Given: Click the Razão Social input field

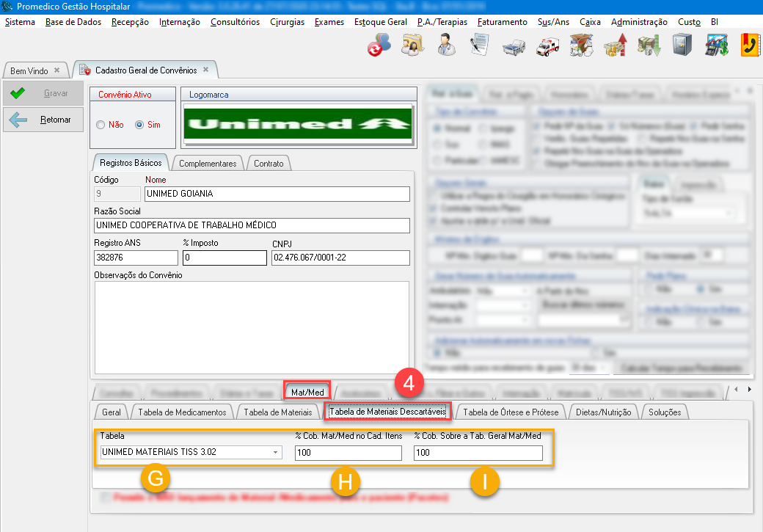Looking at the screenshot, I should click(x=252, y=225).
